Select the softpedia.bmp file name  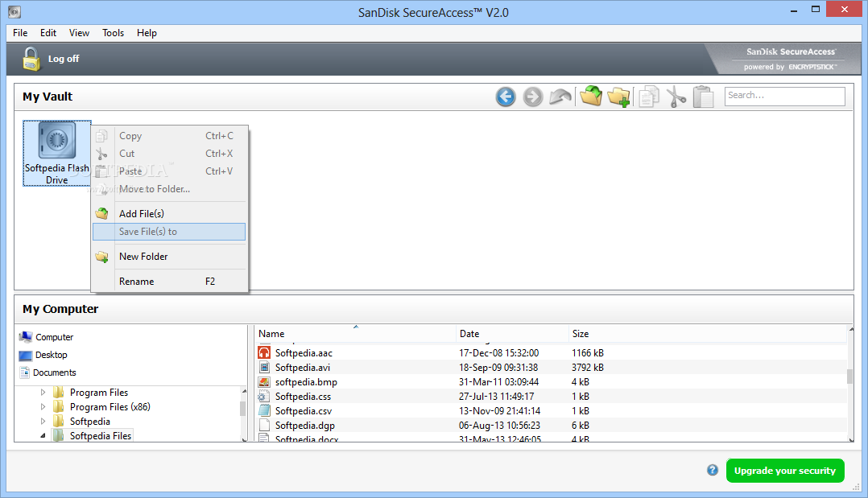306,382
